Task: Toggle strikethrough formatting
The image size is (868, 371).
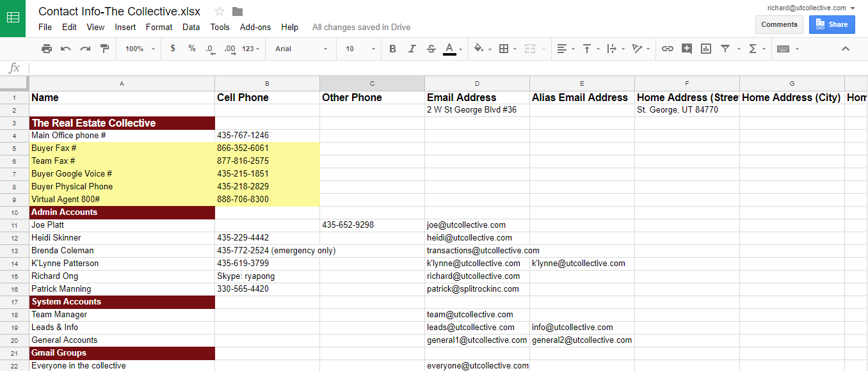Action: [x=431, y=49]
